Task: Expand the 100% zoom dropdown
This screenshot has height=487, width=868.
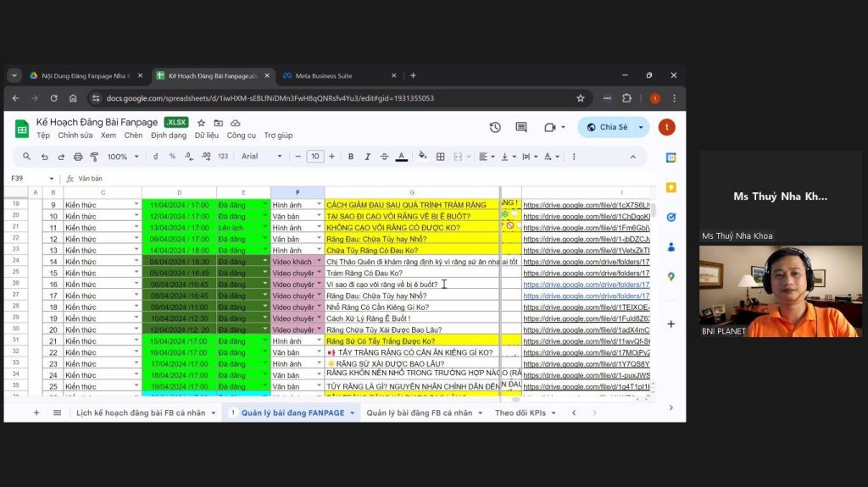Action: coord(123,157)
